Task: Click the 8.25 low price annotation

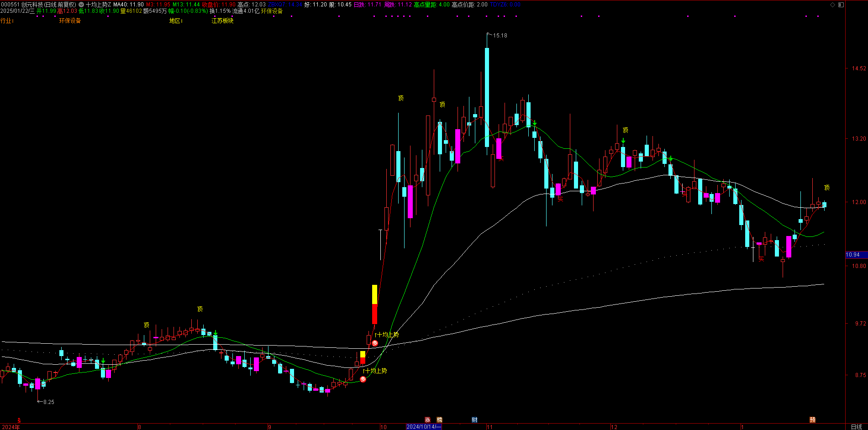Action: click(x=49, y=402)
